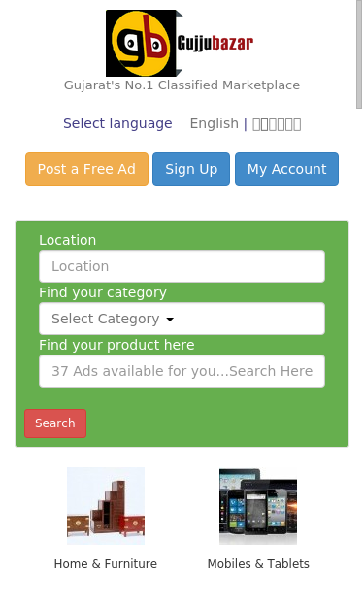Click the red Search button

pyautogui.click(x=55, y=423)
